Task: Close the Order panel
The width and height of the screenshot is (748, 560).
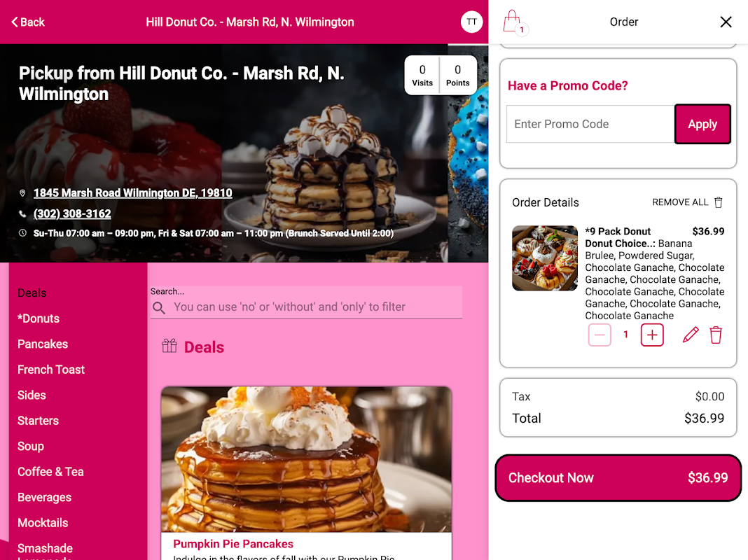Action: coord(726,22)
